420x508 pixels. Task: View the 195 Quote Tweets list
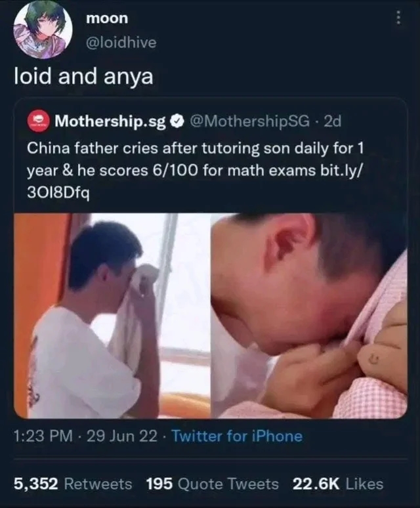pos(213,484)
